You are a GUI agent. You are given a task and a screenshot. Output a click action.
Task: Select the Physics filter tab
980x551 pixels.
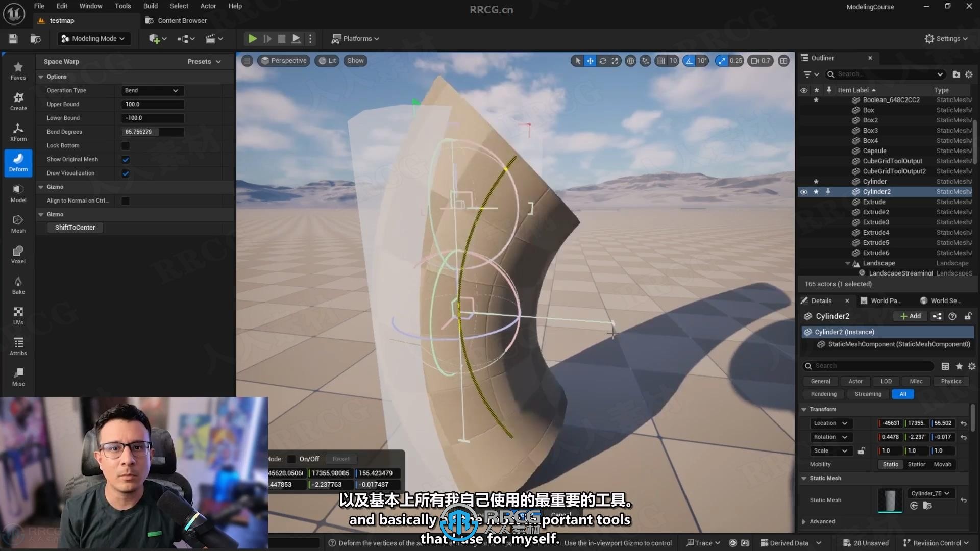[x=951, y=382]
